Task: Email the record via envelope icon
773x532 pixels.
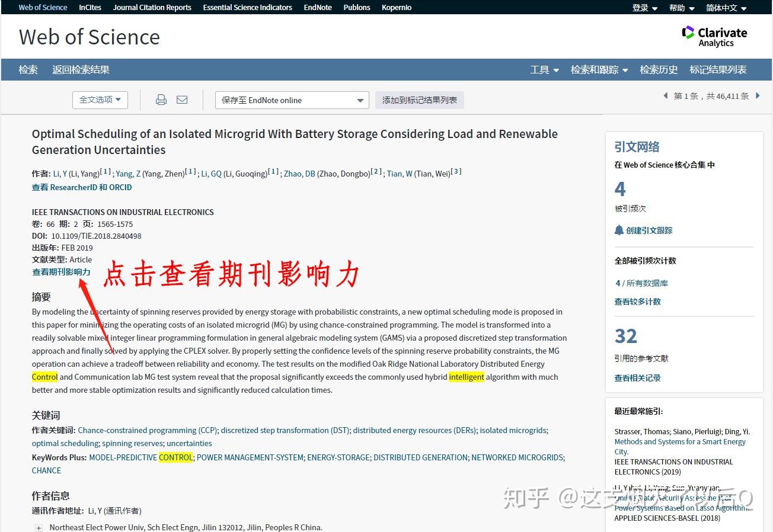Action: tap(182, 100)
